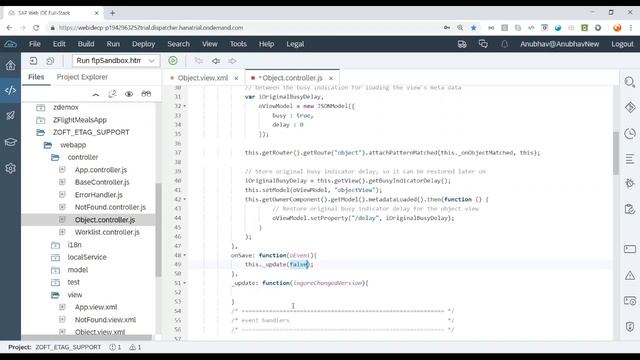Expand the localService folder
640x360 pixels.
pyautogui.click(x=55, y=258)
